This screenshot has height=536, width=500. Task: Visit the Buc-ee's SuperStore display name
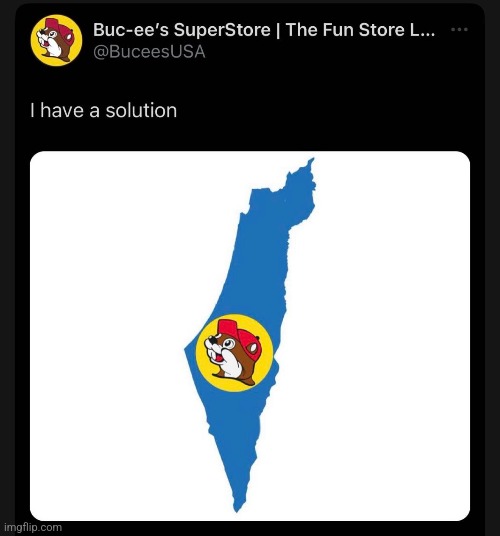pos(264,30)
